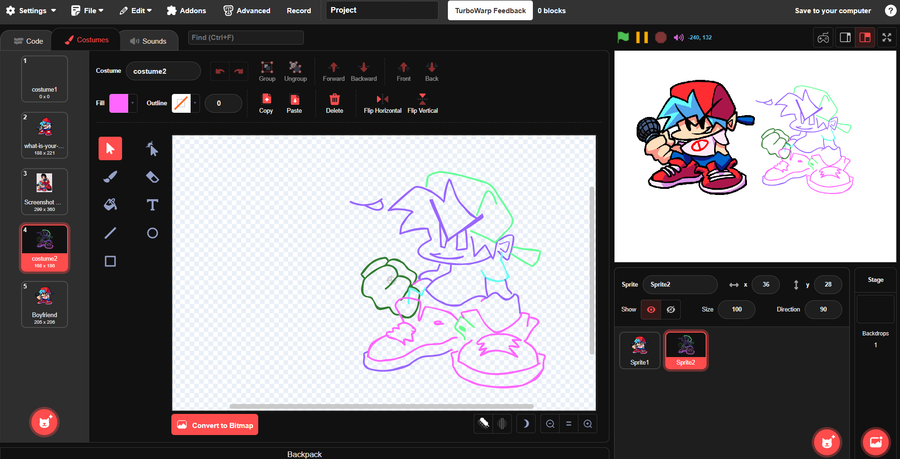Screen dimensions: 900x459
Task: Hide the sprite with crossed-eye icon
Action: click(670, 309)
